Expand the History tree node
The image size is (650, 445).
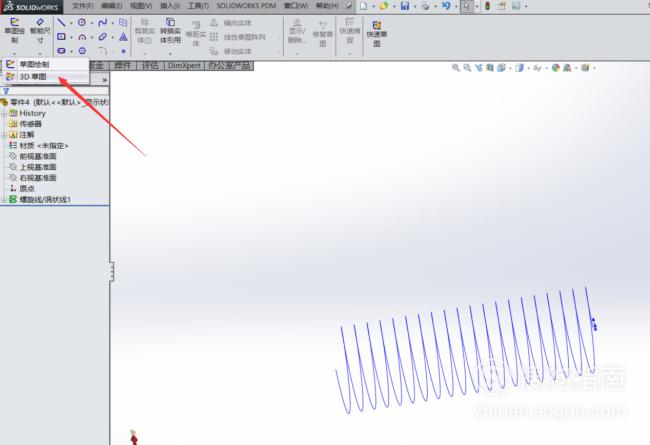coord(4,113)
